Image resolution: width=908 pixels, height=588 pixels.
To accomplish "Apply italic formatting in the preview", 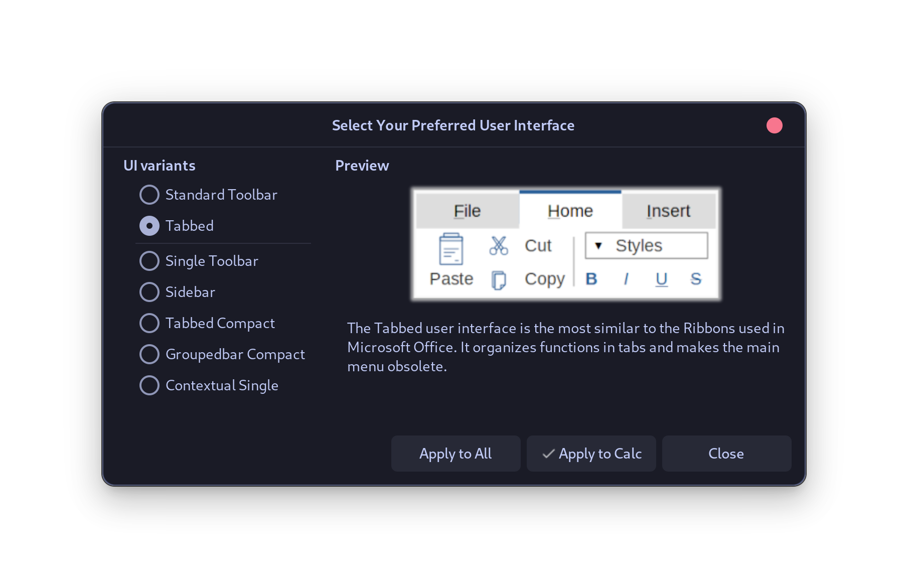I will point(626,279).
